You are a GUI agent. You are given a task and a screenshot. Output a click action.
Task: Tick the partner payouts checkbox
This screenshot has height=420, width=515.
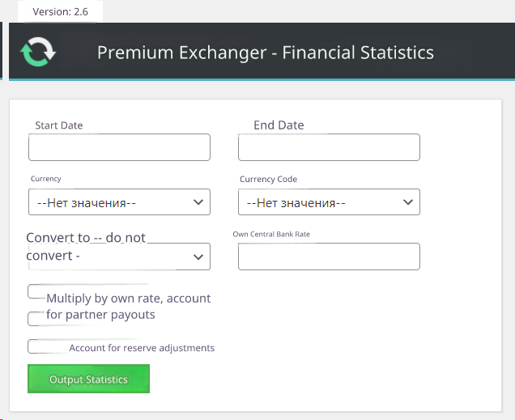click(35, 318)
